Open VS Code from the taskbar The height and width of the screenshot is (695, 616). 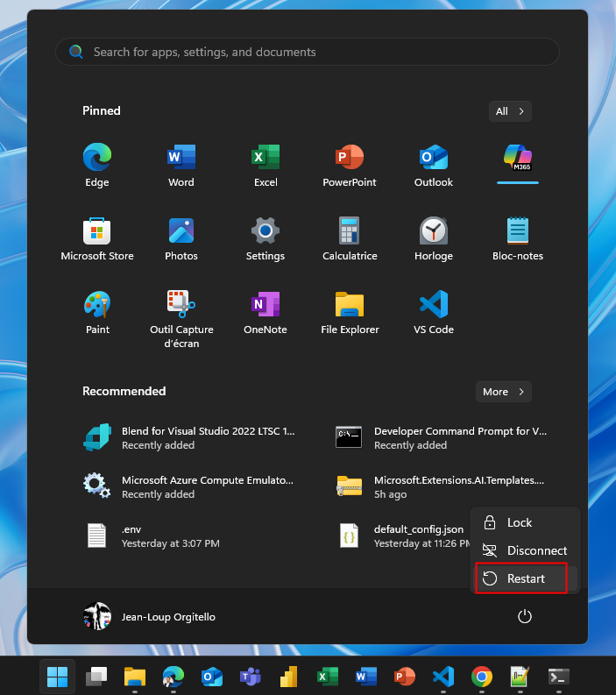[x=443, y=677]
